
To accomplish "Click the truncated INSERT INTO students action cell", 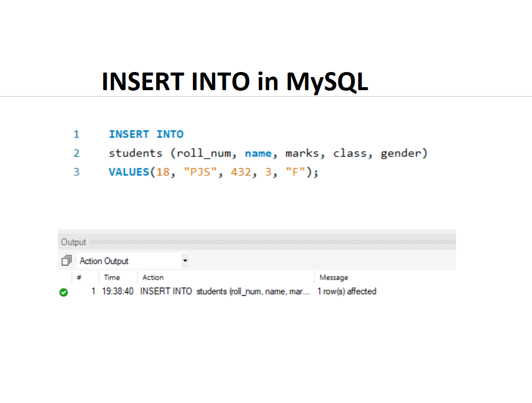I will pyautogui.click(x=225, y=292).
